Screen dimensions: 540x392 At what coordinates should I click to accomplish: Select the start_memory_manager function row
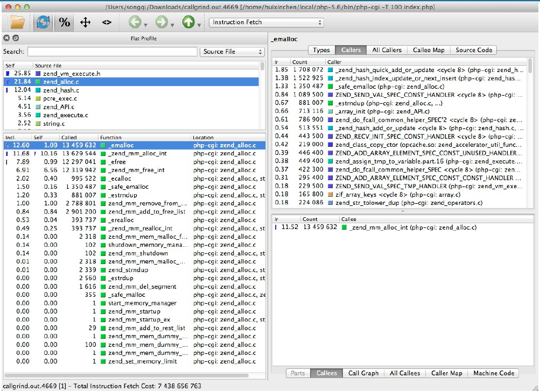134,303
